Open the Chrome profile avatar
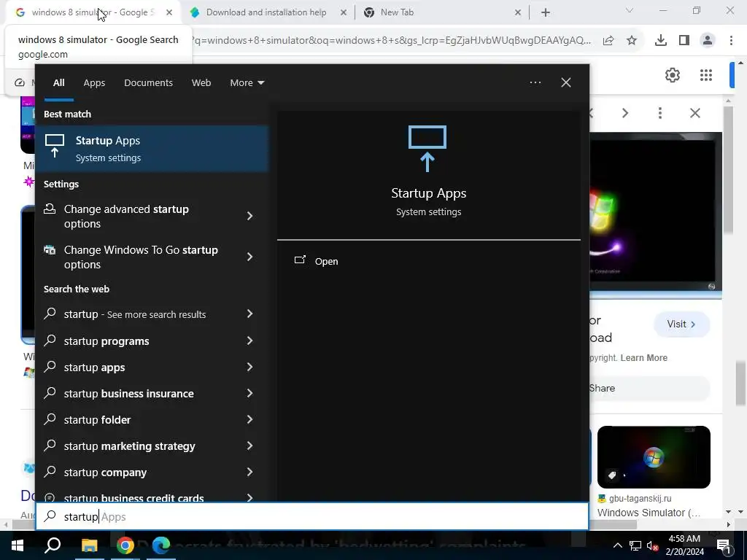The width and height of the screenshot is (747, 560). 708,41
